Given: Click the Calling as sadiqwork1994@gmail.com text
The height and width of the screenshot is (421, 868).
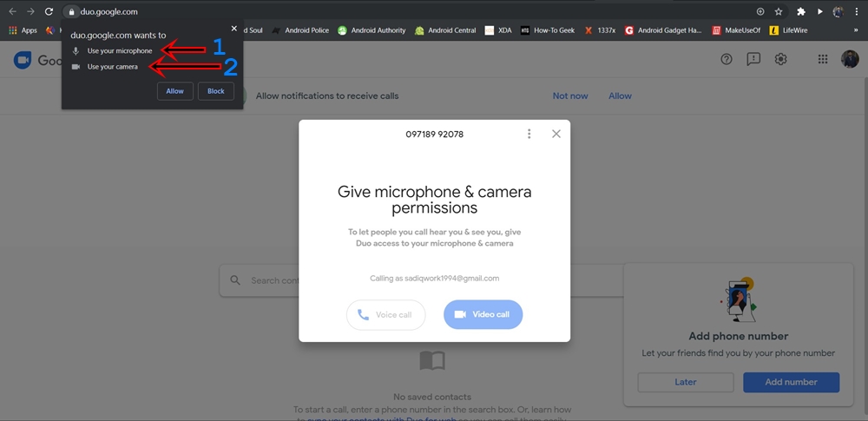Looking at the screenshot, I should (x=435, y=278).
